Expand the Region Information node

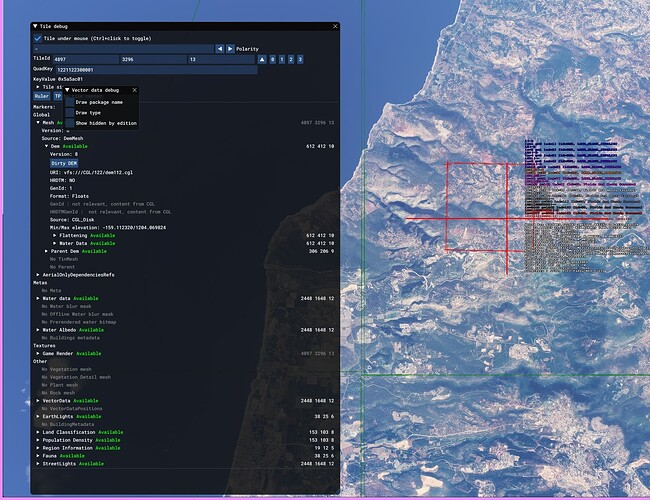[x=38, y=448]
